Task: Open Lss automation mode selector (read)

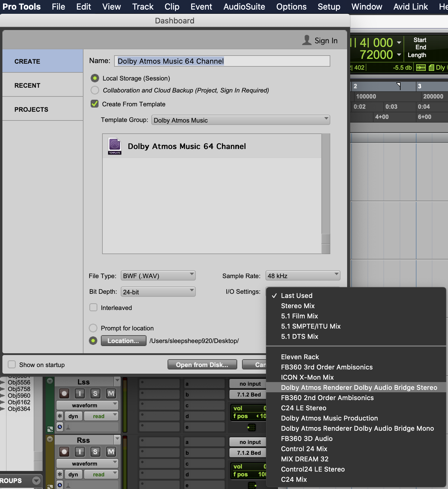Action: (101, 416)
